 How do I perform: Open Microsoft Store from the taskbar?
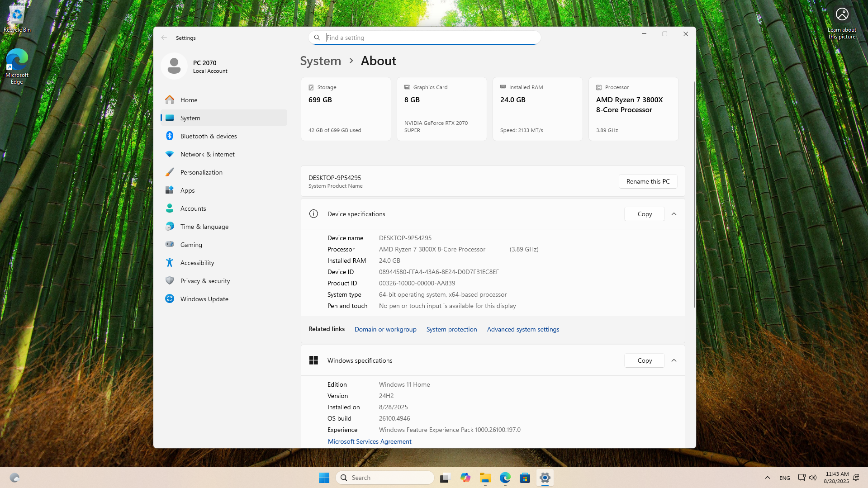[525, 478]
